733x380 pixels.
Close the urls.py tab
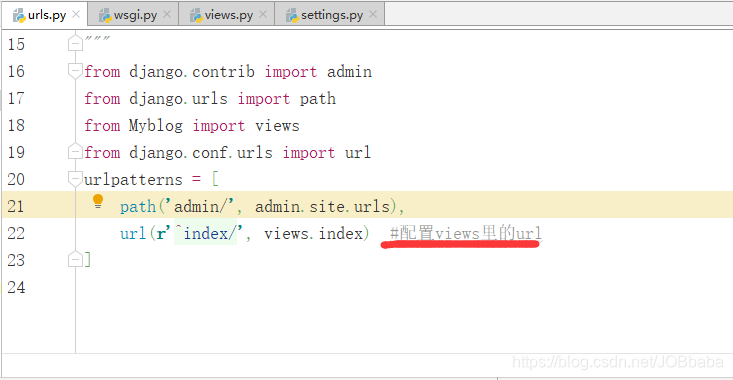[x=76, y=14]
